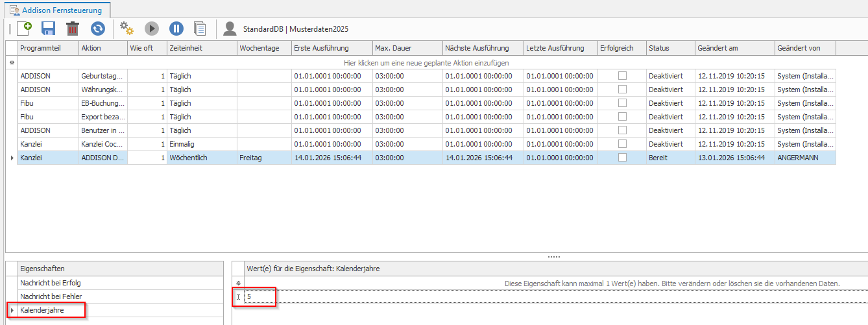The width and height of the screenshot is (868, 325).
Task: Sort by Erste Ausführung column header
Action: pyautogui.click(x=332, y=48)
